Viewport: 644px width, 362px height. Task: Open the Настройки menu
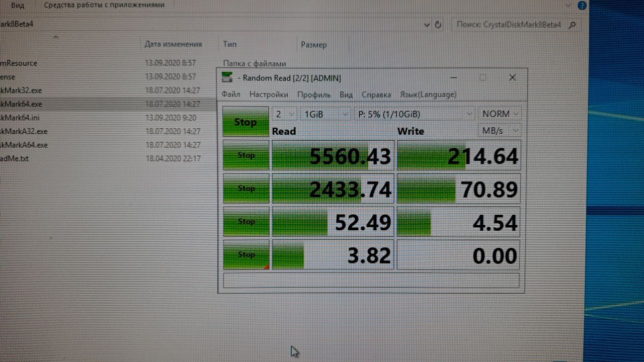pyautogui.click(x=269, y=95)
